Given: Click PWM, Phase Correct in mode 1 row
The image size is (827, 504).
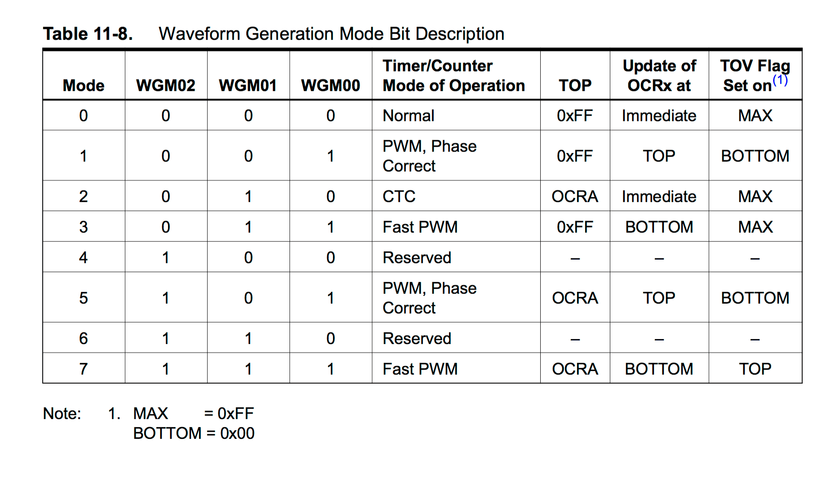Looking at the screenshot, I should (430, 156).
